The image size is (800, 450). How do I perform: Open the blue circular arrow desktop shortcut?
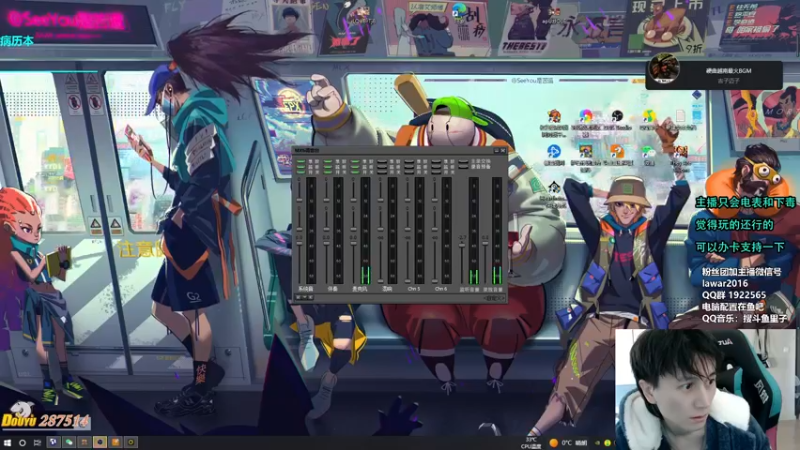pyautogui.click(x=554, y=151)
